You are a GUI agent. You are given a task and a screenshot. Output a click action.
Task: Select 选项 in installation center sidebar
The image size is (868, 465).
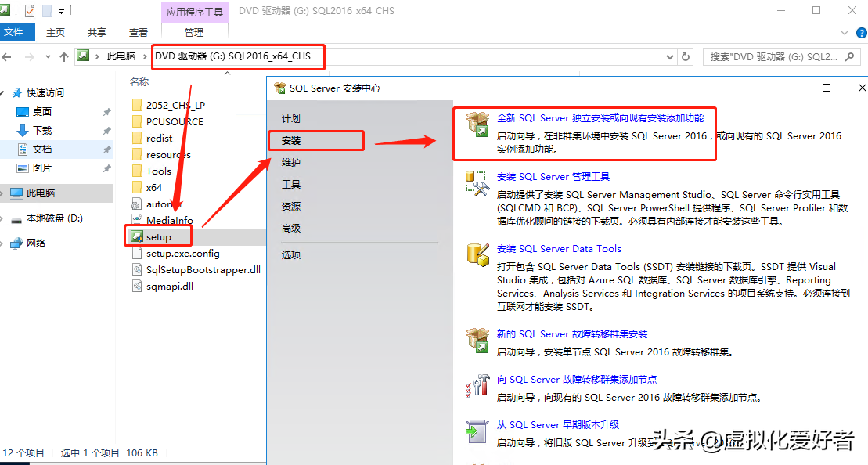click(x=291, y=254)
